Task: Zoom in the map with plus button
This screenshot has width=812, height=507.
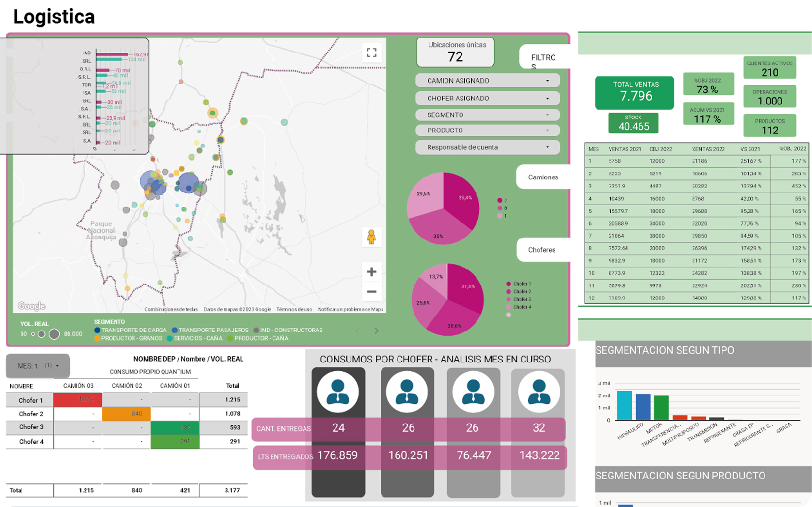Action: pos(371,272)
